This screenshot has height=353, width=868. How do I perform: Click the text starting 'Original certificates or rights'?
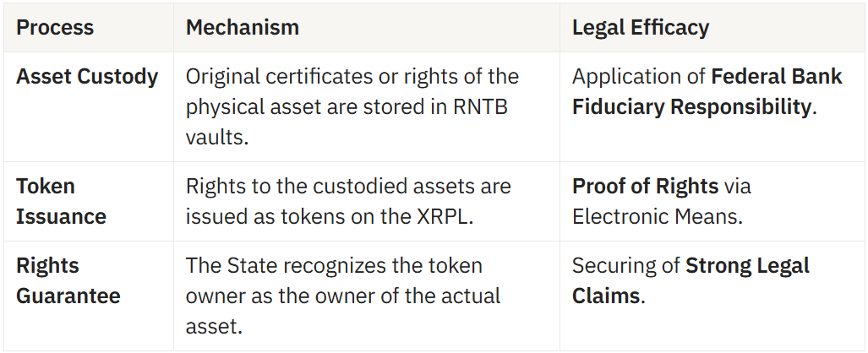[x=352, y=77]
